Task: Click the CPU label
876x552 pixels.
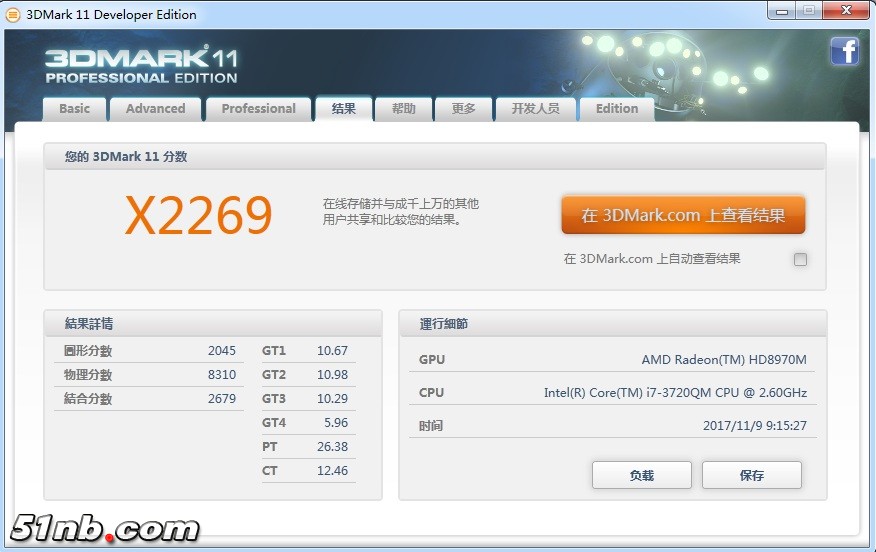Action: click(431, 393)
